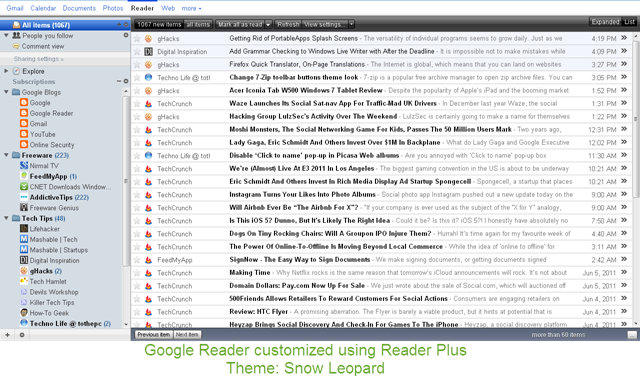Click the Next item button

[187, 335]
